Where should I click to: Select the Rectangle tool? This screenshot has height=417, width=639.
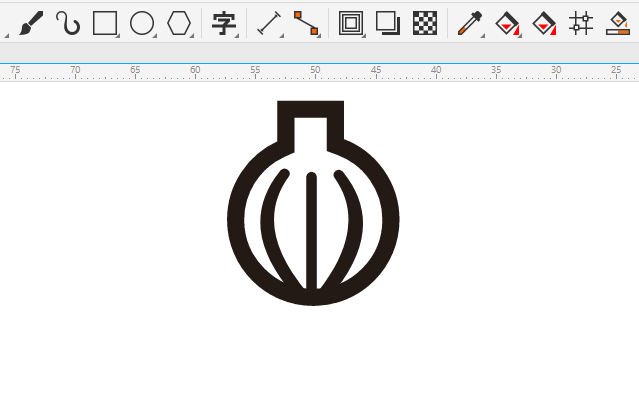click(x=105, y=23)
